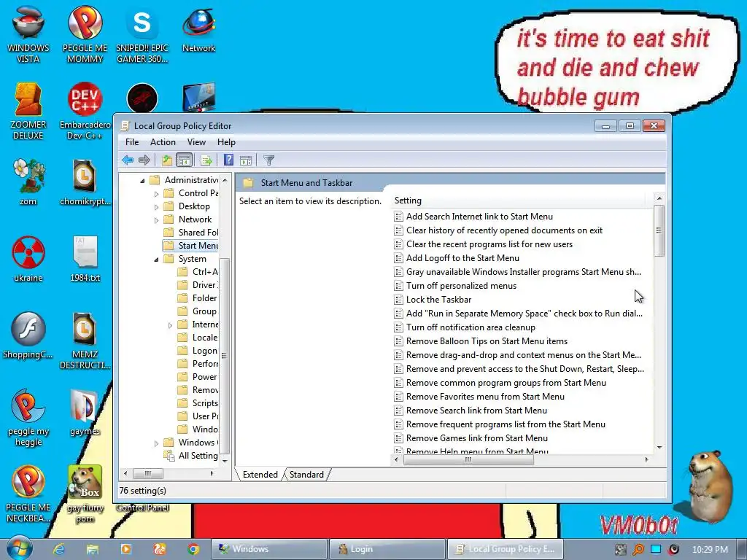Switch to the Windows taskbar button
The height and width of the screenshot is (560, 747).
point(269,549)
